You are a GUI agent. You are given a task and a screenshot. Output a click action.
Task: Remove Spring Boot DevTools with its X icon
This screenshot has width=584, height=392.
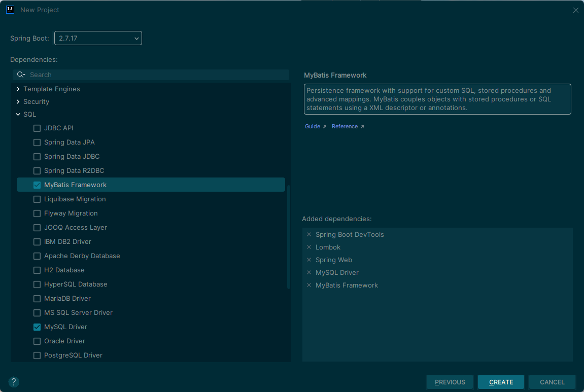[x=309, y=234]
